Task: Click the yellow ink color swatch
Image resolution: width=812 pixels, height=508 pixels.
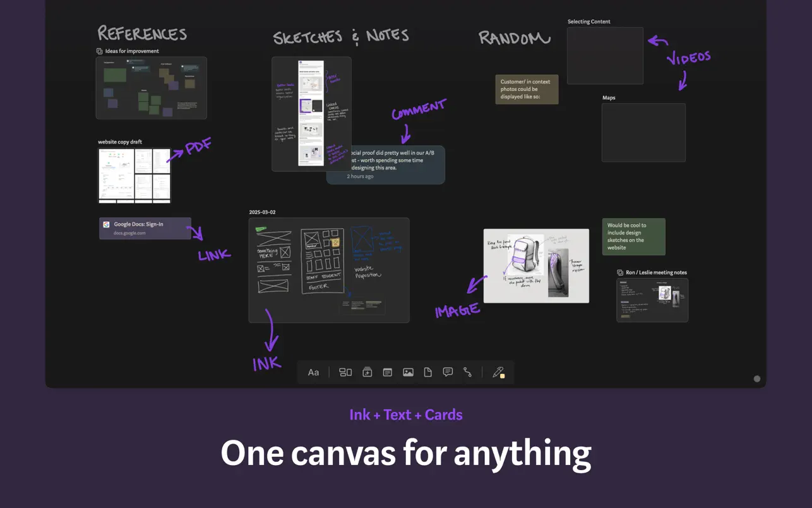Action: click(x=503, y=377)
